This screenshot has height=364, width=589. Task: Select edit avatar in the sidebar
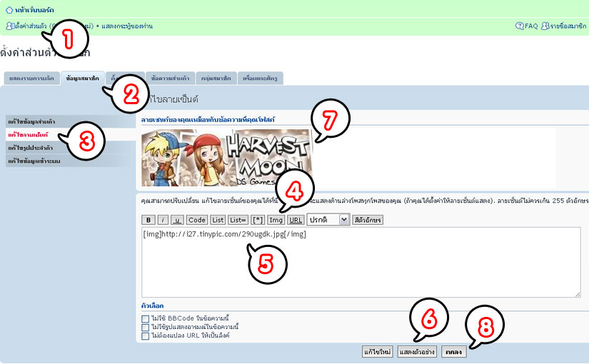71,148
